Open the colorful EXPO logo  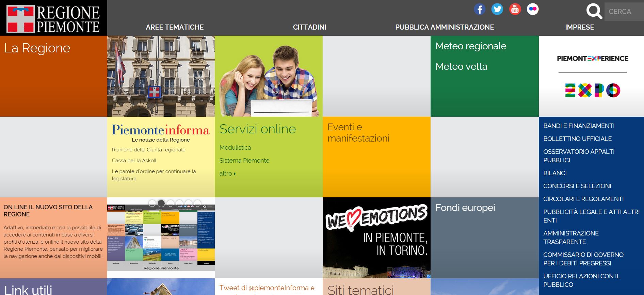593,91
